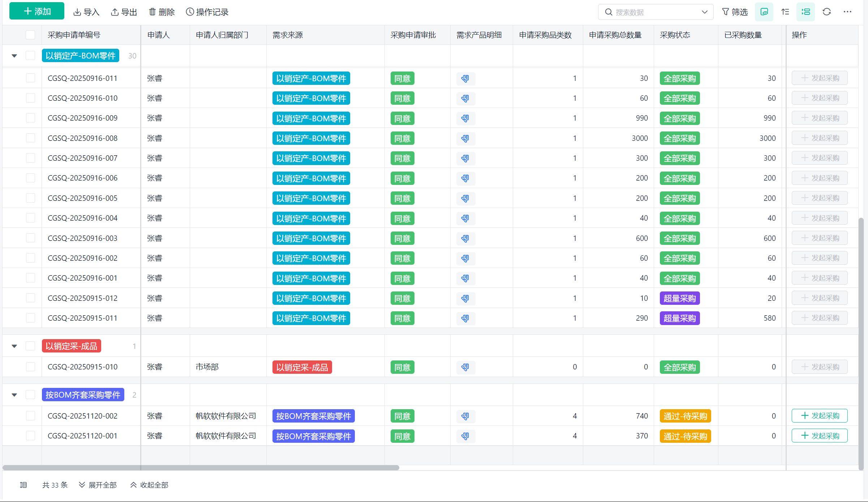
Task: Open the search field dropdown arrow
Action: [x=704, y=12]
